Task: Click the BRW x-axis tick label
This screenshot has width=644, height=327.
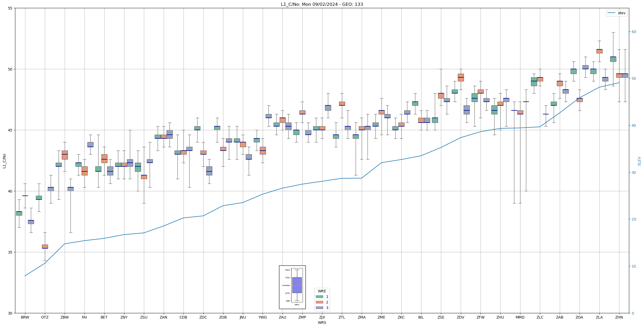Action: click(x=25, y=317)
